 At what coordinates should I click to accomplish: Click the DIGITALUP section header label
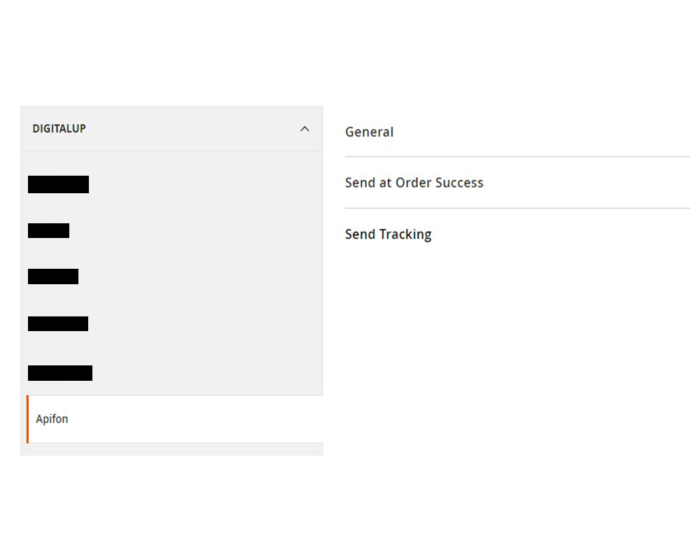tap(59, 129)
